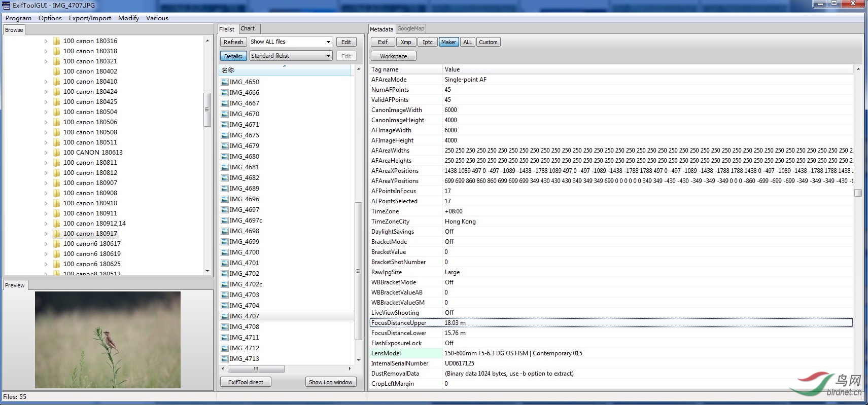
Task: Click the bird preview image
Action: [108, 340]
